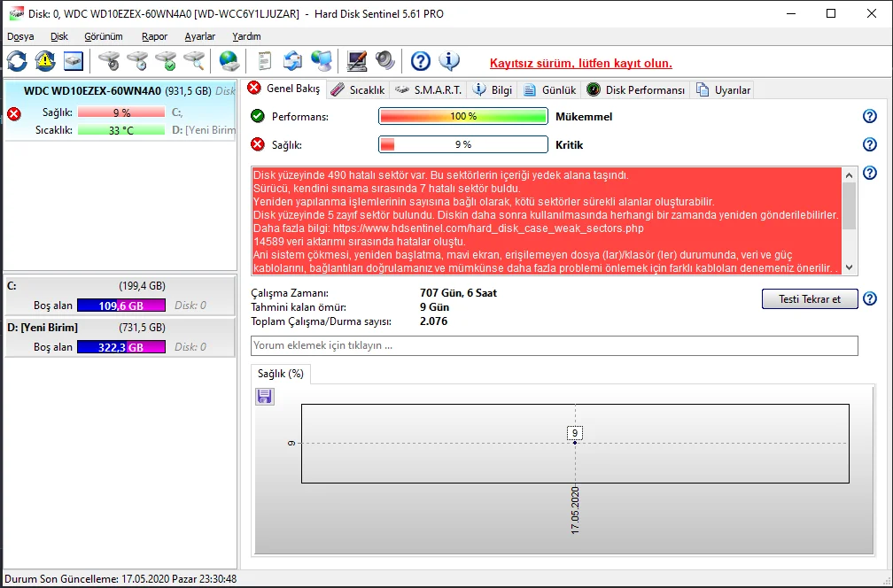Screen dimensions: 893x588
Task: Open the Disk menu
Action: (59, 36)
